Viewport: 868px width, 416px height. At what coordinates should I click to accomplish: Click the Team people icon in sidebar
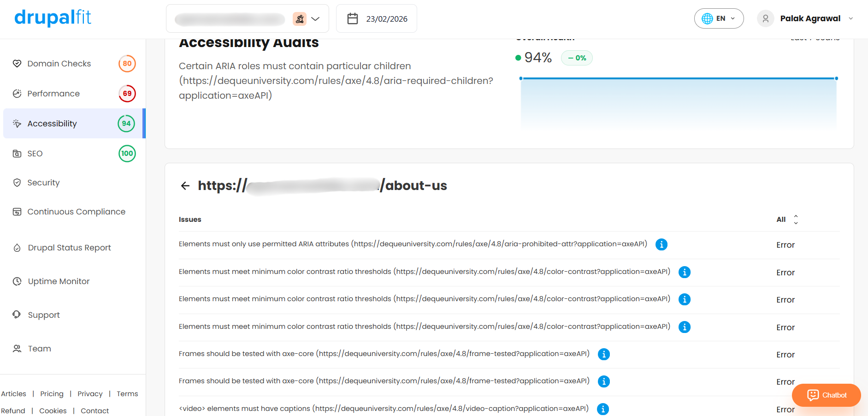[17, 349]
